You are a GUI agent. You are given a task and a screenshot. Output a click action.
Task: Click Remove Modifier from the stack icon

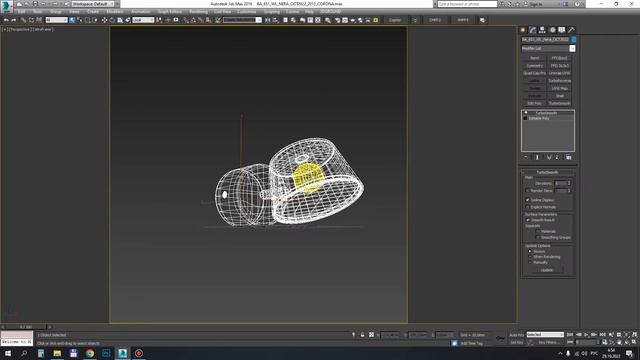[x=558, y=157]
